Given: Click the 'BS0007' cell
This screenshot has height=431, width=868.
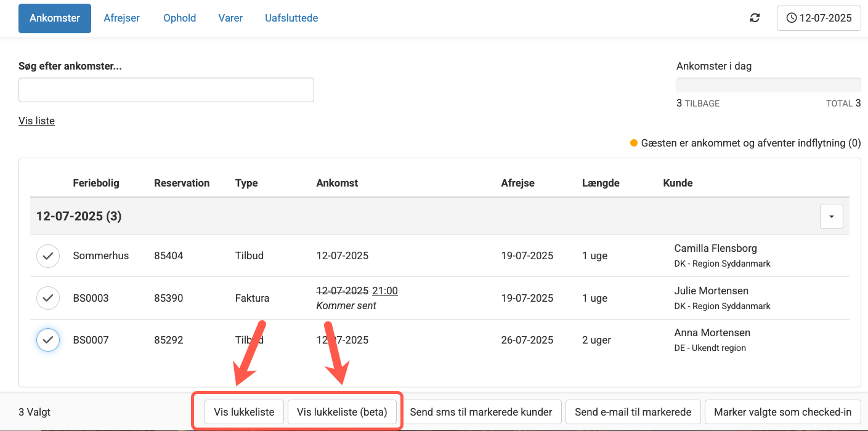Looking at the screenshot, I should tap(91, 340).
